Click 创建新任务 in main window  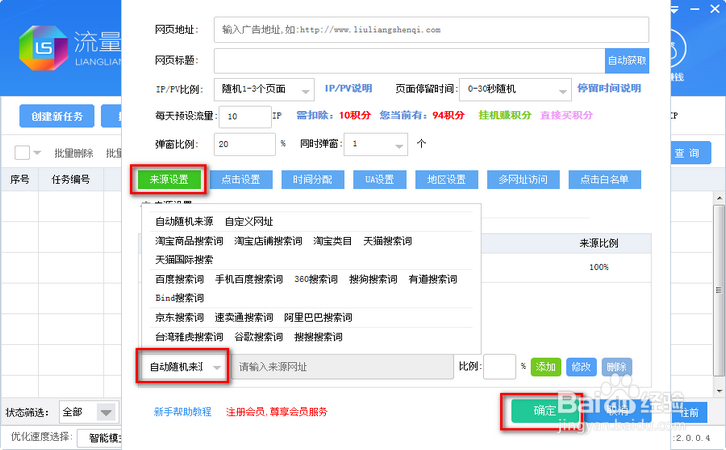(57, 116)
